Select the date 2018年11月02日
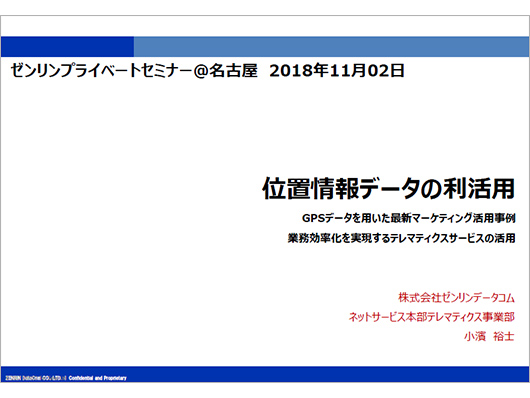The image size is (530, 398). tap(337, 71)
